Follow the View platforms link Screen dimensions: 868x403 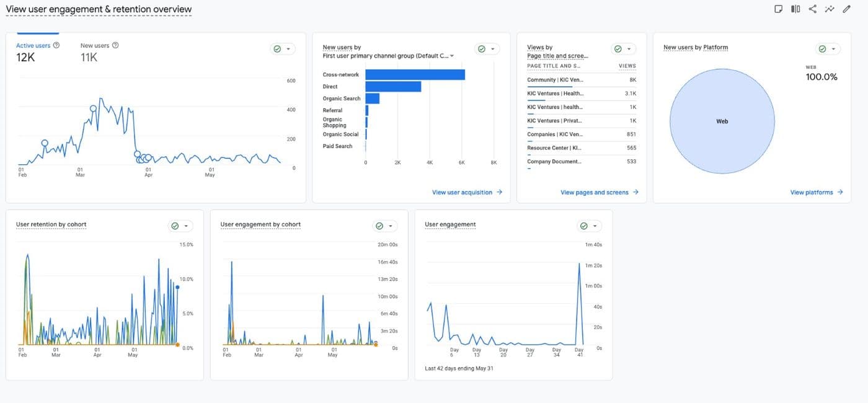tap(817, 192)
